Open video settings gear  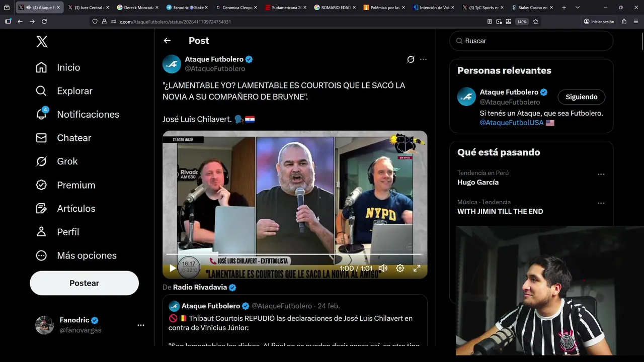click(x=400, y=268)
